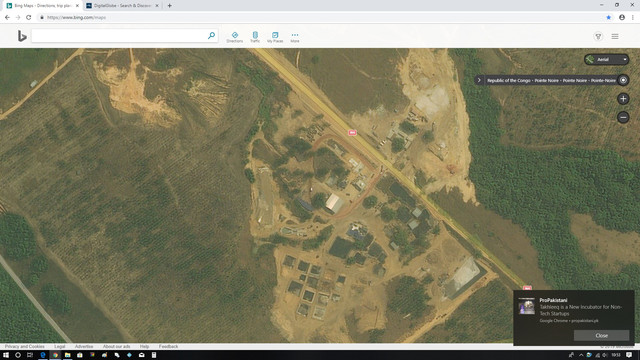Image resolution: width=640 pixels, height=360 pixels.
Task: Open the Privacy and Cookies link
Action: pyautogui.click(x=24, y=347)
